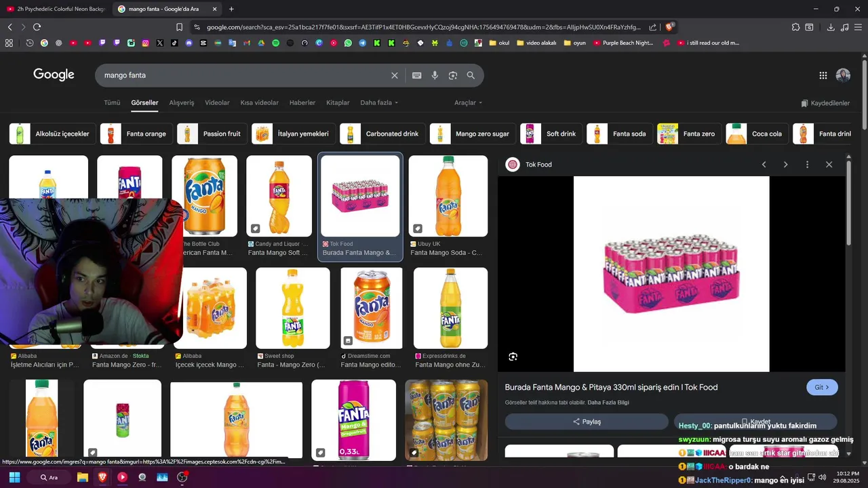Click the 'Git' button in preview

point(822,388)
